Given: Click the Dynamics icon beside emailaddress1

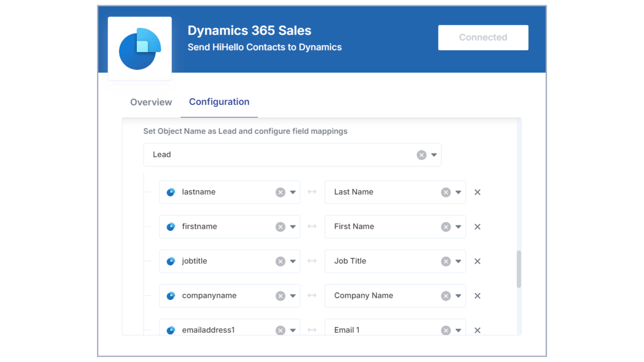Looking at the screenshot, I should point(171,330).
